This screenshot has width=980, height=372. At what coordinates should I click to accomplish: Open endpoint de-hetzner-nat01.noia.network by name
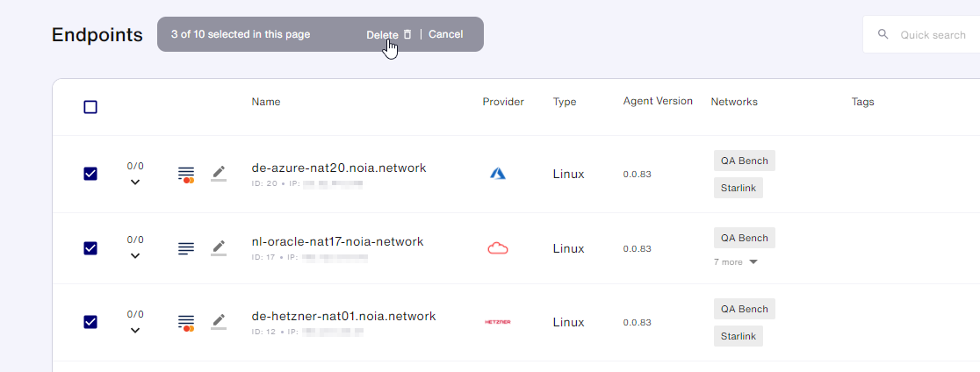coord(343,316)
